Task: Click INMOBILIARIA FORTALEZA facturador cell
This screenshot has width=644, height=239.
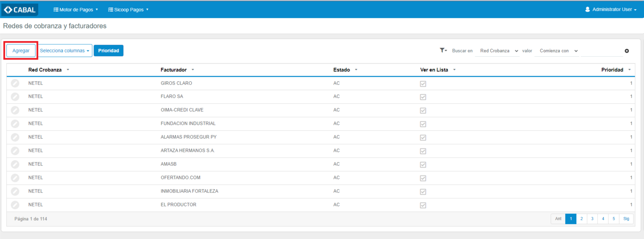Action: coord(189,191)
